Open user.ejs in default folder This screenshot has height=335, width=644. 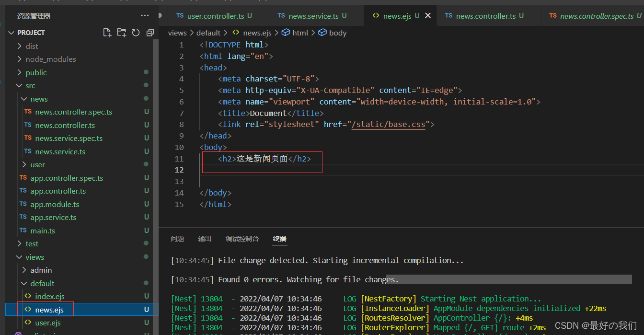point(48,323)
